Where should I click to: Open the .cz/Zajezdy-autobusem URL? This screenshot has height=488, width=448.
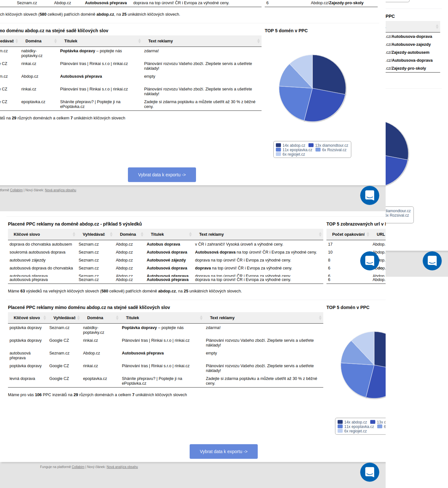tap(408, 52)
